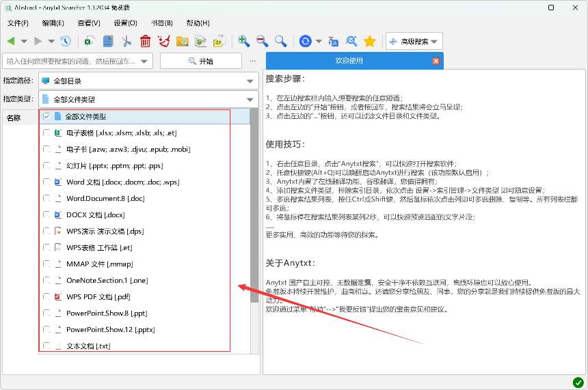
Task: Click the zoom out magnifier icon
Action: 262,41
